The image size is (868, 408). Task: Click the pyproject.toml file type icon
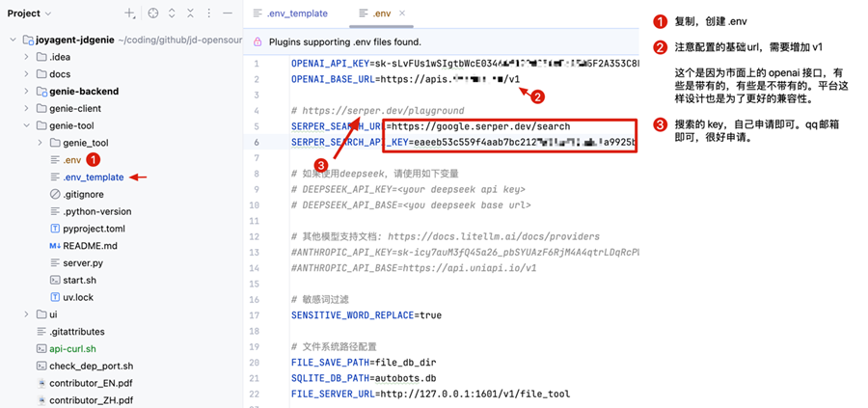point(55,229)
